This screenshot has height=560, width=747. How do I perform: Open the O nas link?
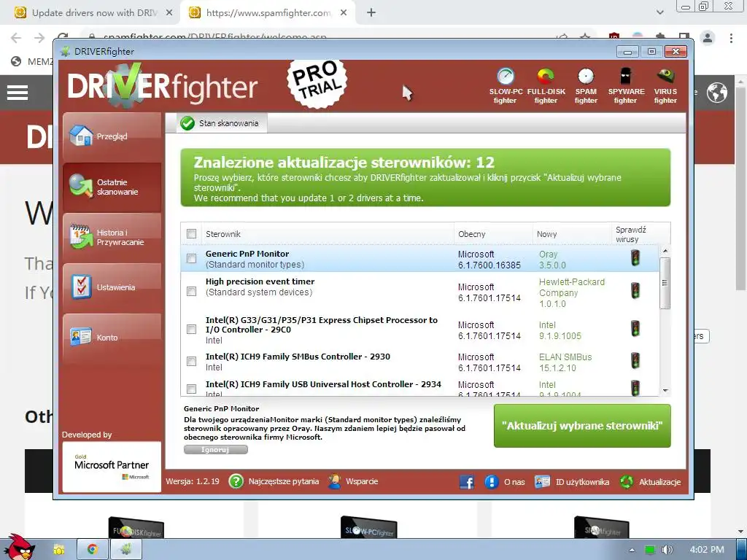(x=514, y=482)
